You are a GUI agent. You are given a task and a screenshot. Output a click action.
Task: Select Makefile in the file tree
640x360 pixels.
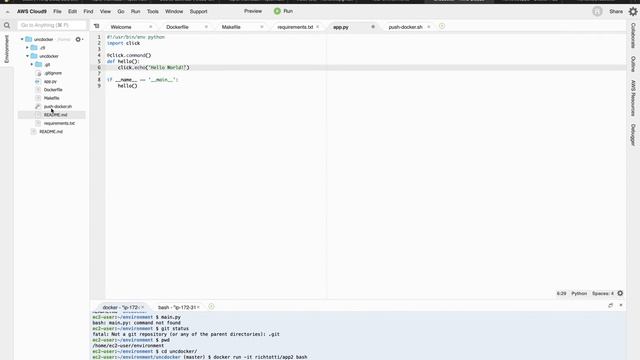click(51, 98)
